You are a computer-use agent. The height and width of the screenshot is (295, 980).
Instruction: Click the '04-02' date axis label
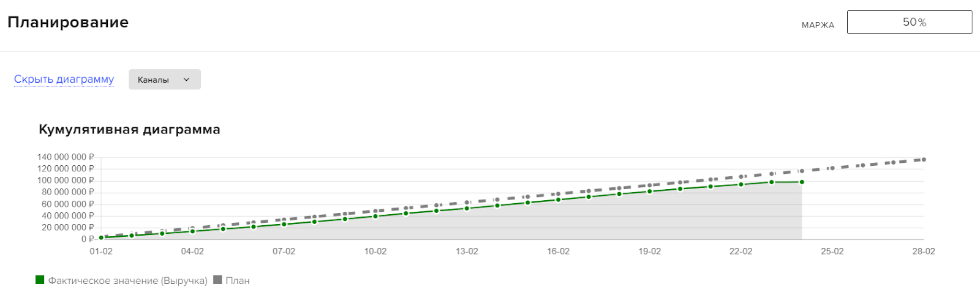point(192,251)
